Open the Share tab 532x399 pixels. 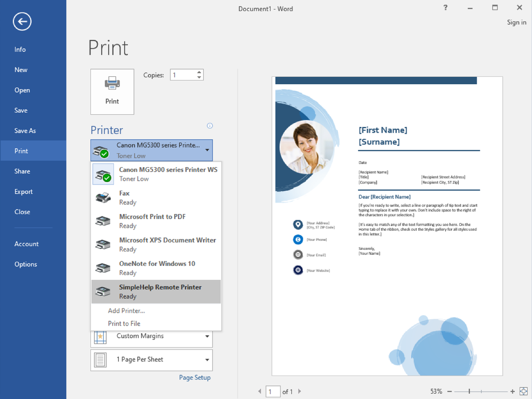tap(33, 171)
